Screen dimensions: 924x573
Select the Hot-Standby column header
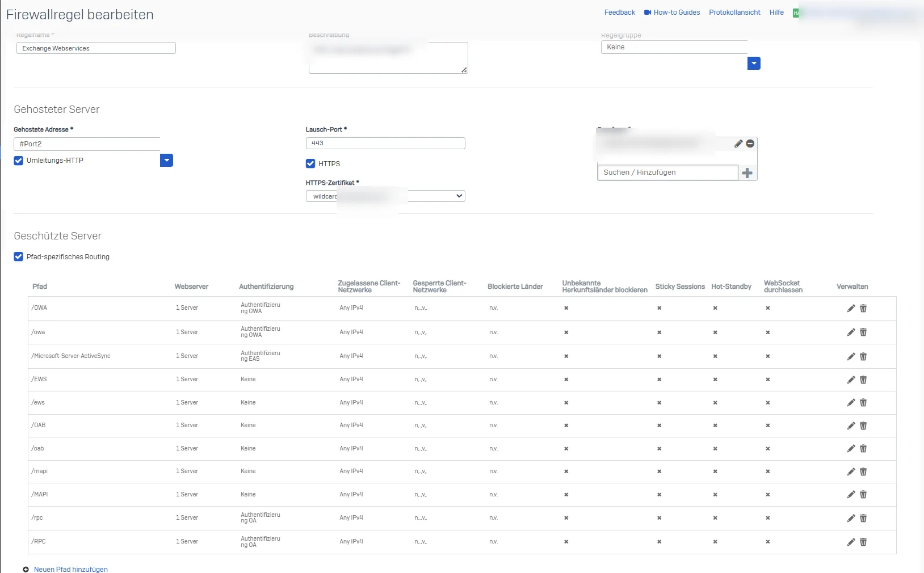point(731,286)
